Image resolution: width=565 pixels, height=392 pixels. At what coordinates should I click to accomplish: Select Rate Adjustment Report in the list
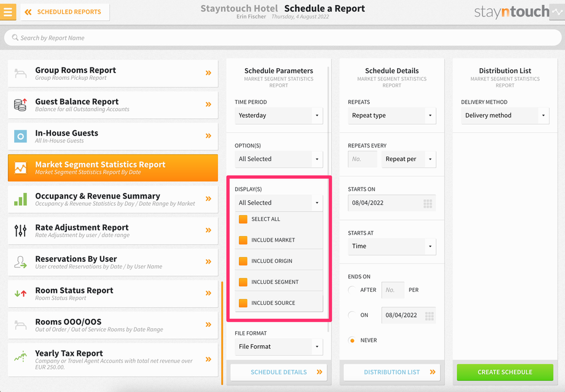tap(113, 230)
